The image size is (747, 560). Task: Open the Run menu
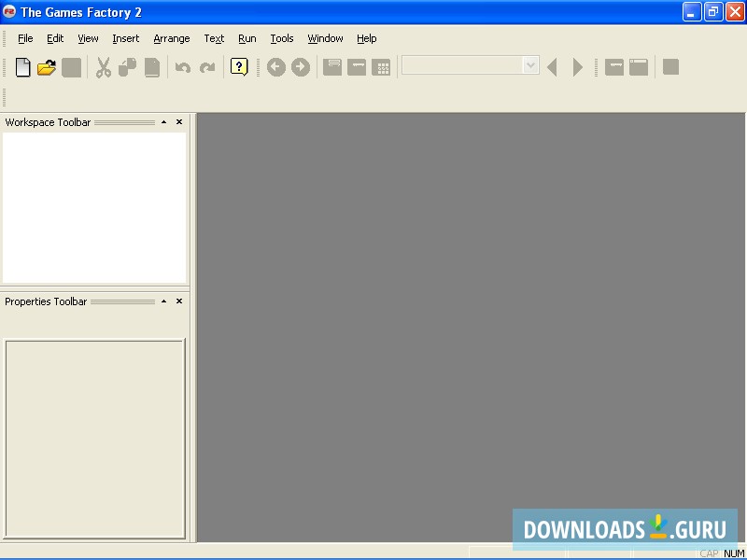[x=247, y=38]
